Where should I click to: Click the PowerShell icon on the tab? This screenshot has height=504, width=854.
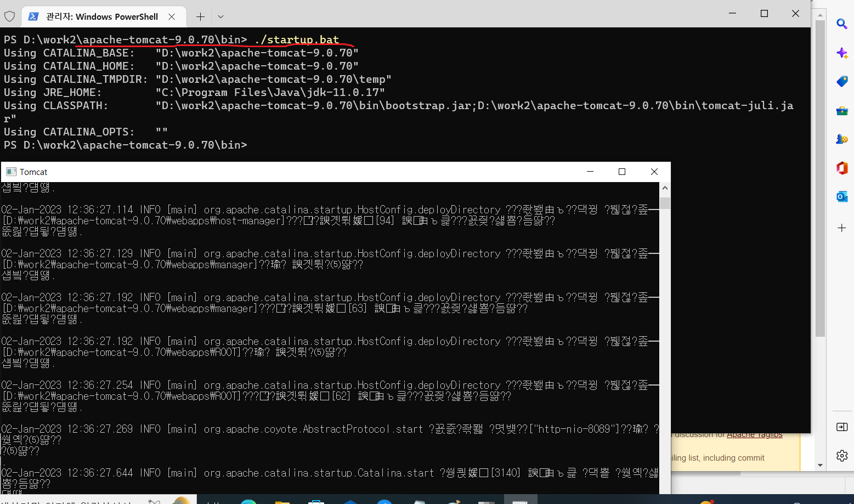pos(33,16)
